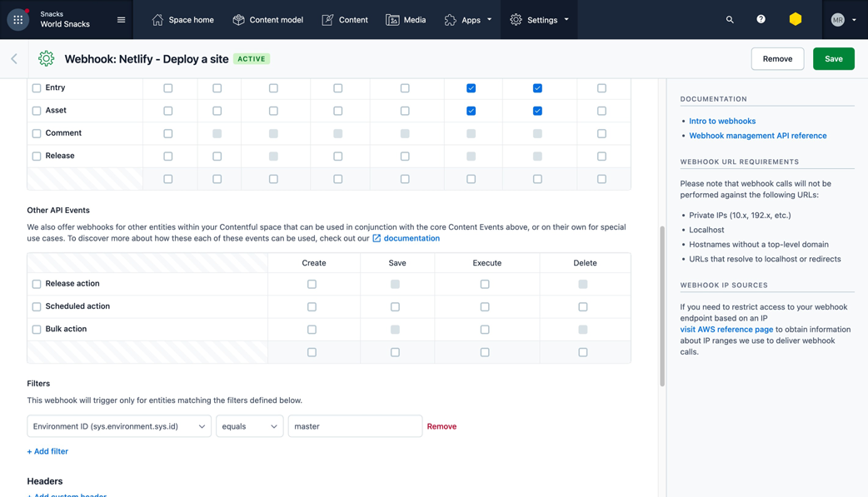Open the Intro to webhooks link
The height and width of the screenshot is (497, 868).
coord(722,122)
